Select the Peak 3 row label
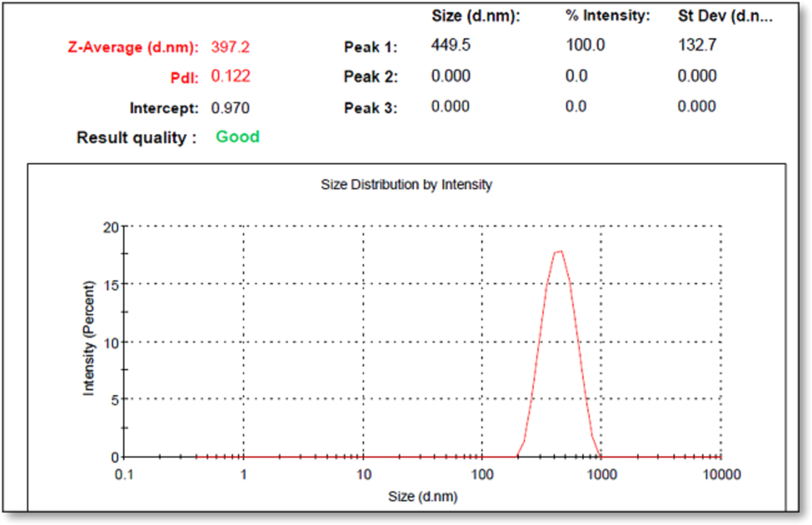This screenshot has width=812, height=525. pyautogui.click(x=371, y=108)
